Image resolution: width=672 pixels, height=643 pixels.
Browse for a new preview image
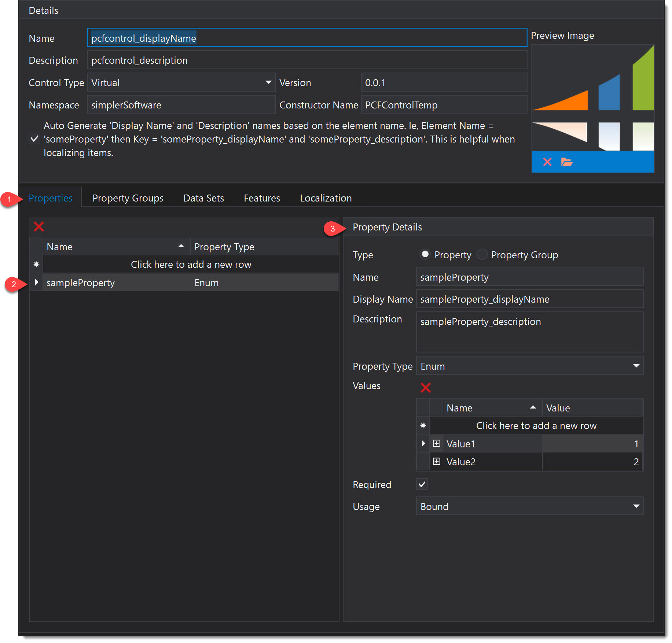(566, 162)
